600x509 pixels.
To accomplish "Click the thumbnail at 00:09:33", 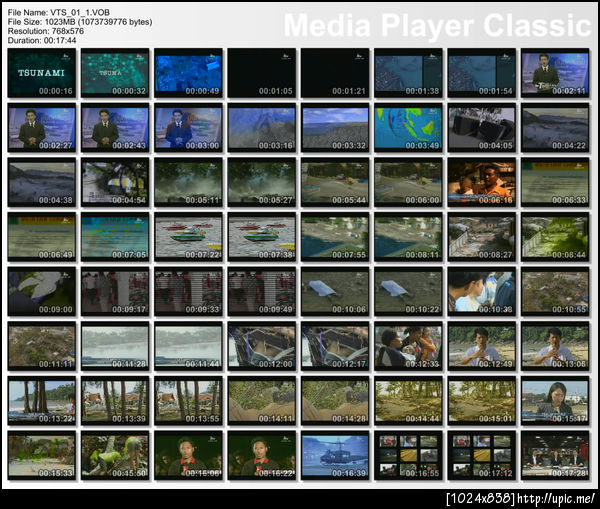I will pos(188,292).
